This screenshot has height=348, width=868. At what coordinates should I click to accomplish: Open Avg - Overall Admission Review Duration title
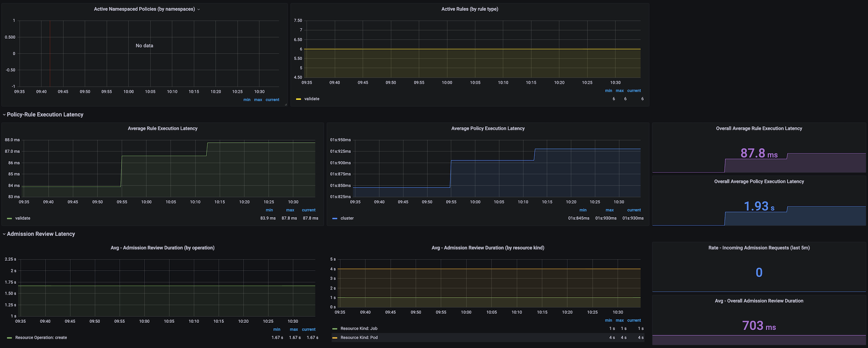point(759,301)
